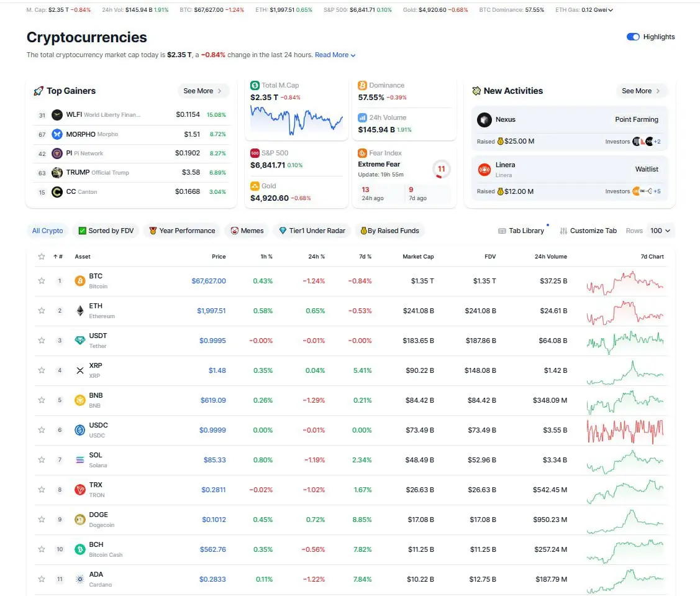Click the Linera project logo
The height and width of the screenshot is (596, 700).
point(484,170)
